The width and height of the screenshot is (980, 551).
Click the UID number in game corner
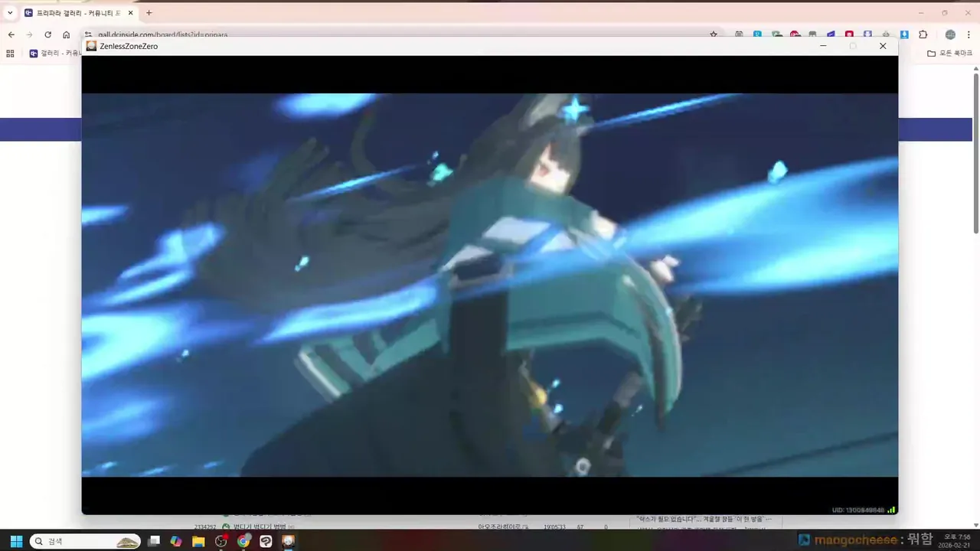858,510
